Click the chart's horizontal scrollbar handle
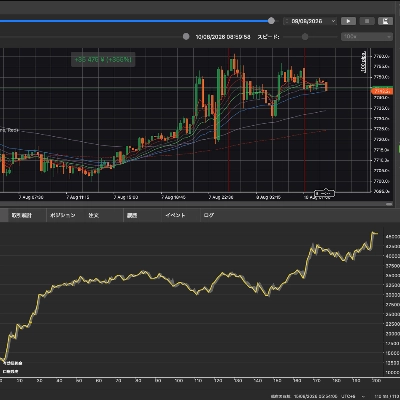This screenshot has width=400, height=400. coord(389,204)
